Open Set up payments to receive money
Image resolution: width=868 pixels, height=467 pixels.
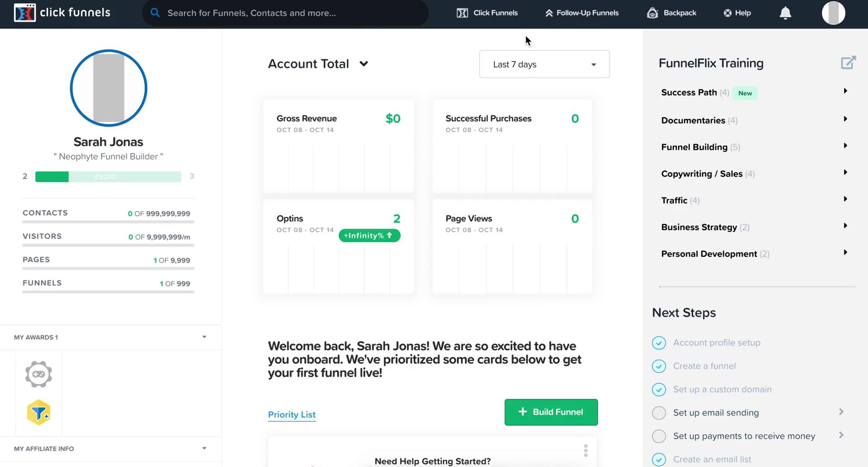(744, 436)
